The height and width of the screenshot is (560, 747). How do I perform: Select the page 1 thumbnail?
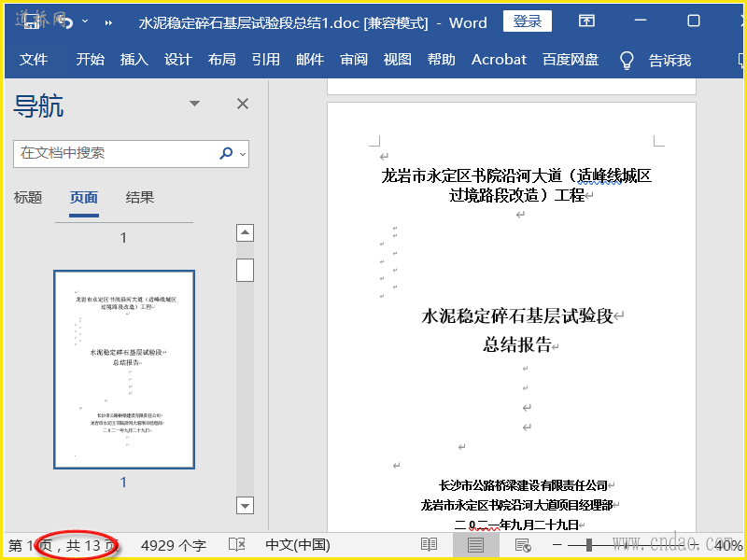coord(124,370)
